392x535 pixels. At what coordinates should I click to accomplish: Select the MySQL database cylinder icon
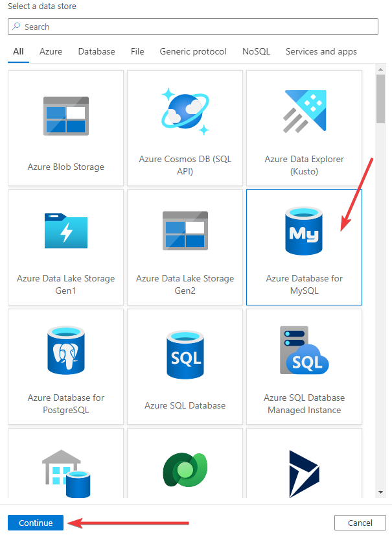(x=304, y=231)
